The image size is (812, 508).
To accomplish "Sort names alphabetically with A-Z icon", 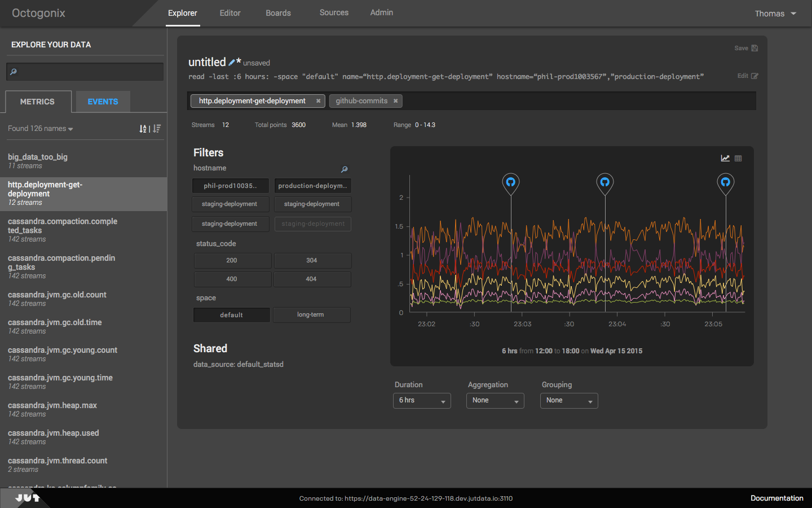I will click(x=143, y=129).
